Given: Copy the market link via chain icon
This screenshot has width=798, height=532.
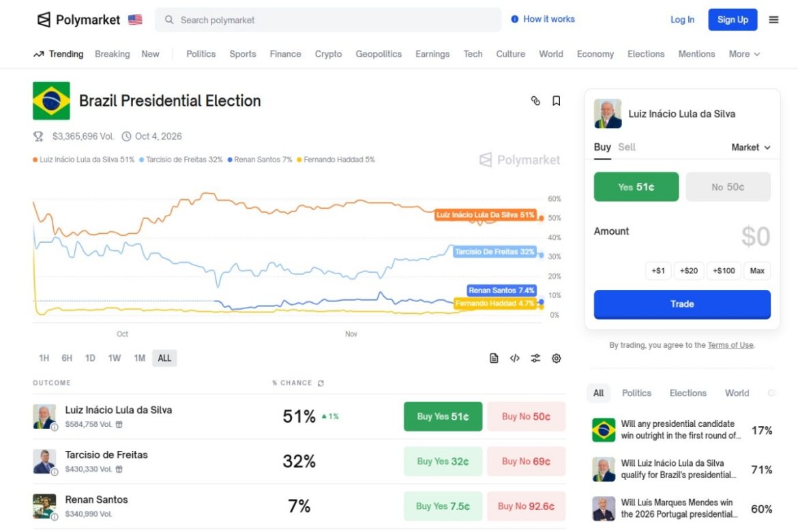Looking at the screenshot, I should coord(535,101).
